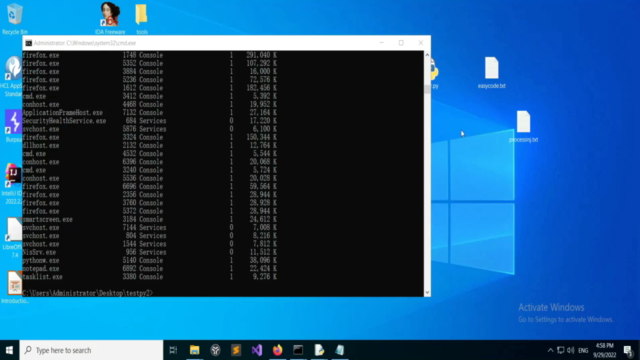Click the cmd window vertical scrollbar thumb
Image resolution: width=640 pixels, height=360 pixels.
click(427, 89)
